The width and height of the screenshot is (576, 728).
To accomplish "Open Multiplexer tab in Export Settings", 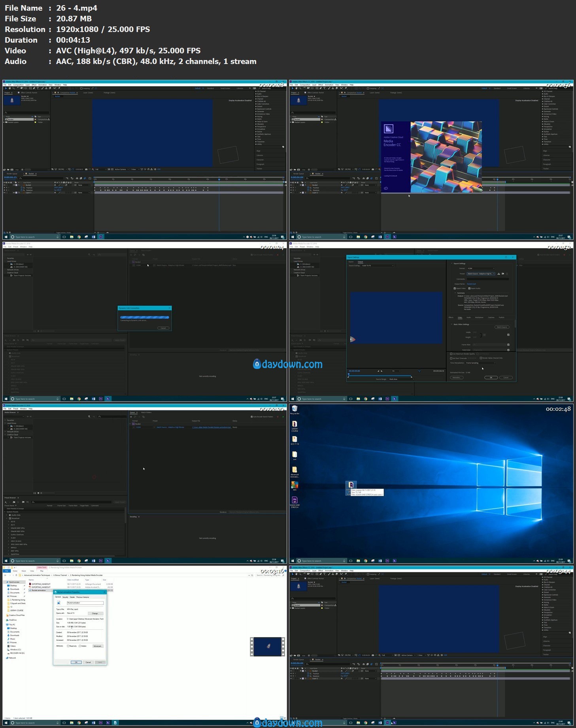I will (479, 318).
